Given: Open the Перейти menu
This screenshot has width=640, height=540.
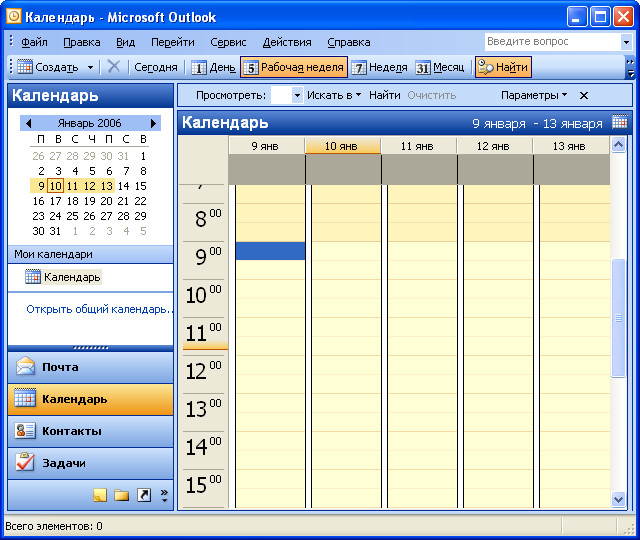Looking at the screenshot, I should pos(173,42).
